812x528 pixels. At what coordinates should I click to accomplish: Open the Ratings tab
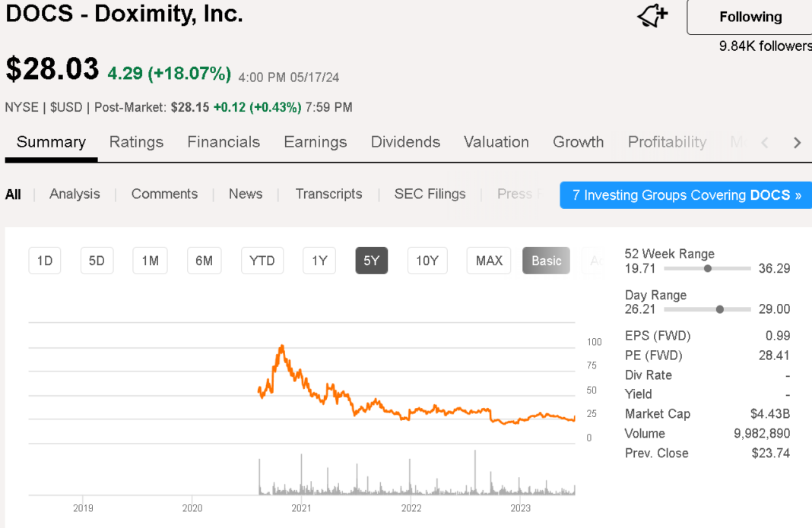pos(136,142)
